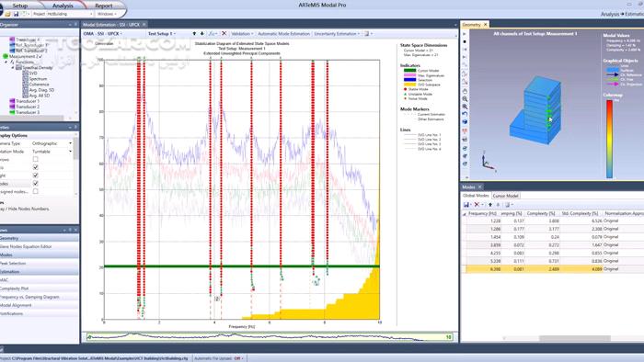Click zoom out magnifier in Geometry toolbar
This screenshot has height=362, width=644.
click(465, 107)
